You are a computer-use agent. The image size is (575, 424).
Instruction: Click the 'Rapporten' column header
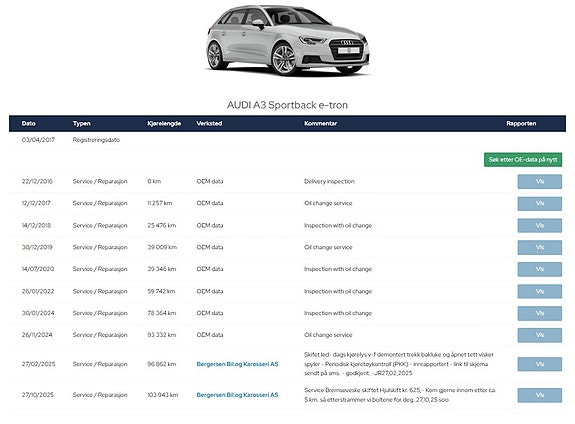point(521,124)
